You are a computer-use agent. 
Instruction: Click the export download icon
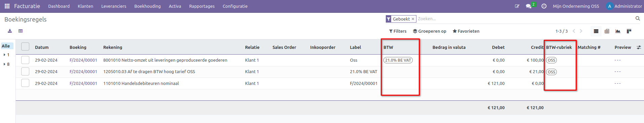coord(10,31)
